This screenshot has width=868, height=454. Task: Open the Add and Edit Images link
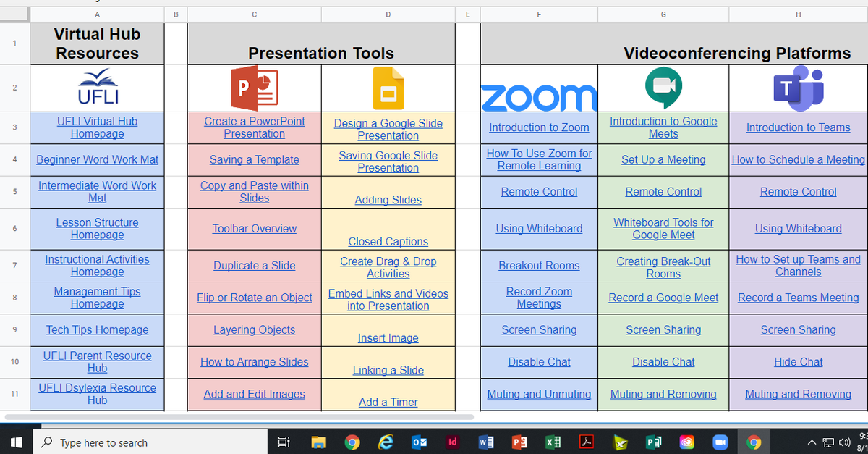[x=254, y=394]
